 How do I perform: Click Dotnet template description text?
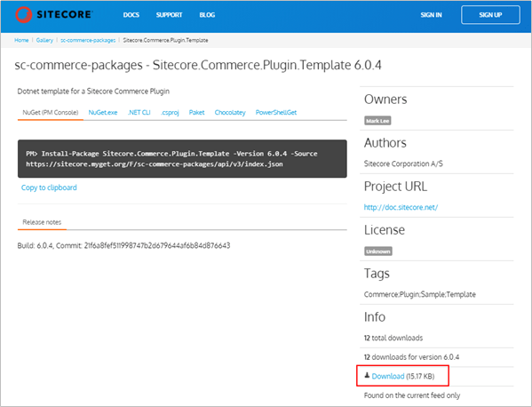(x=93, y=91)
